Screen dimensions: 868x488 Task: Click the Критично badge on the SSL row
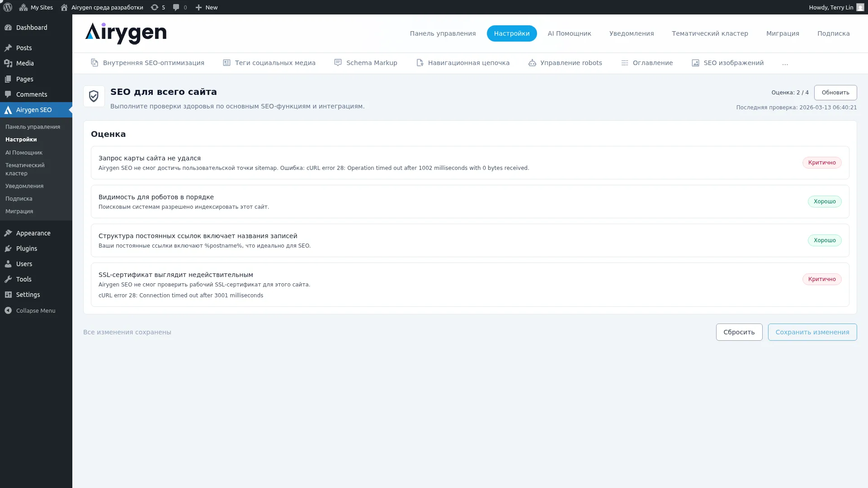(x=822, y=279)
